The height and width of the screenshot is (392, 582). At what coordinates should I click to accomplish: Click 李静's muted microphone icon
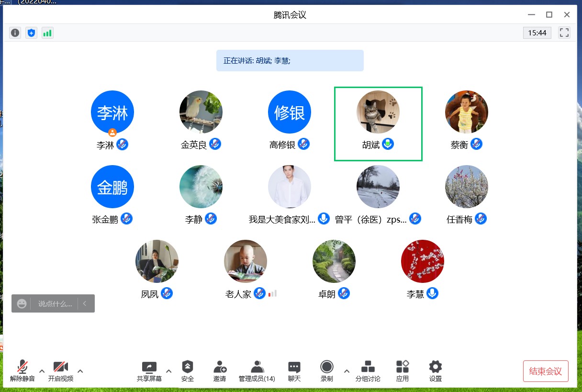[211, 219]
